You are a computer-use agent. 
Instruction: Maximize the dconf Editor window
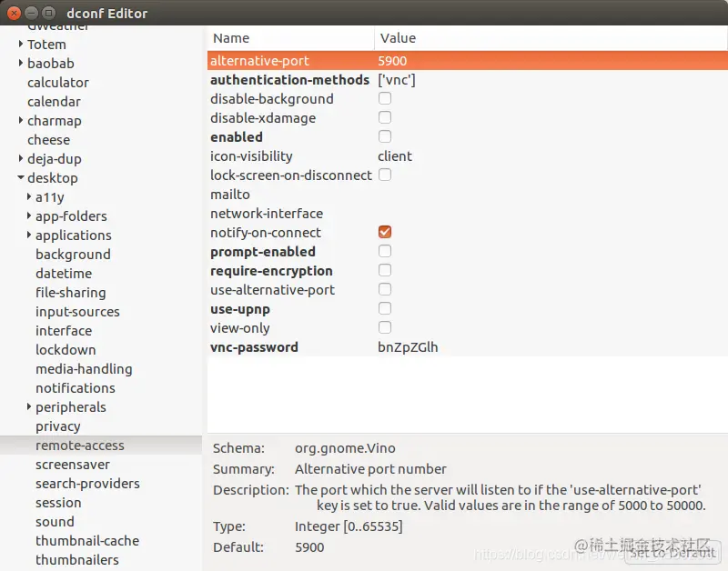(48, 13)
